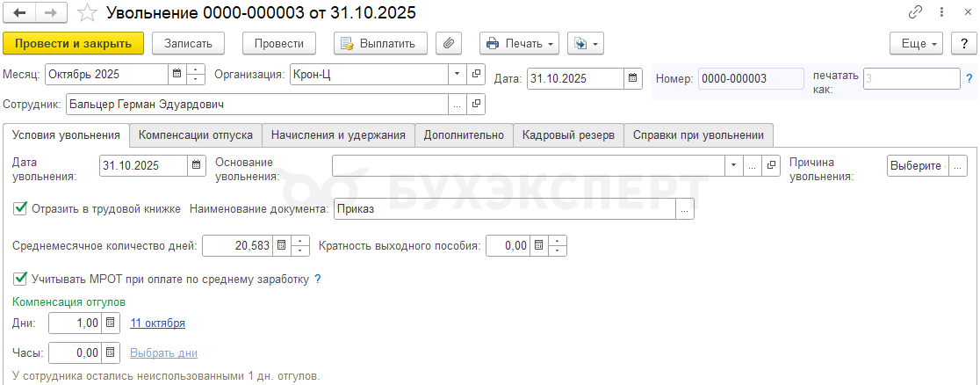
Task: Switch to Справки при увольнении tab
Action: [x=699, y=135]
